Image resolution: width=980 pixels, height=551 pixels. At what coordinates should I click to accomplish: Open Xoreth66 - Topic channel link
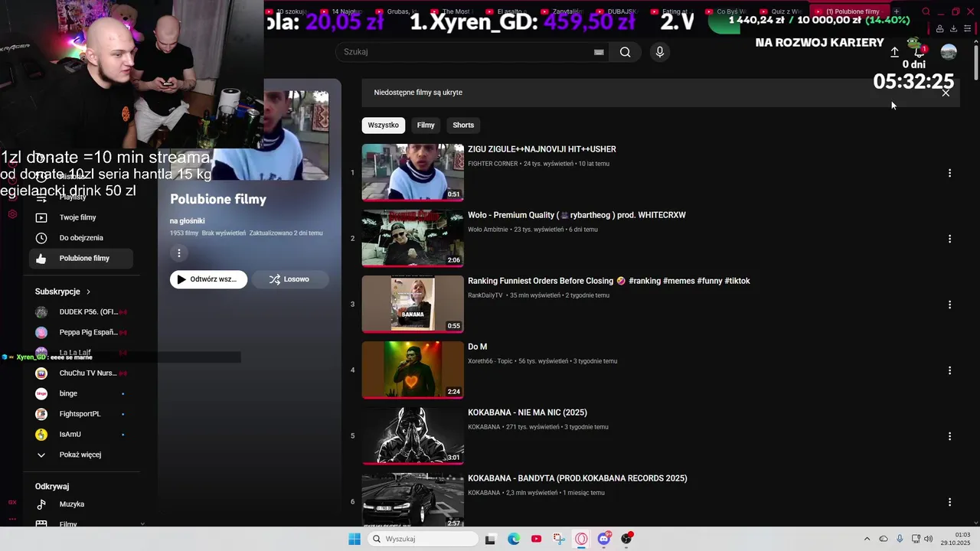(x=491, y=361)
